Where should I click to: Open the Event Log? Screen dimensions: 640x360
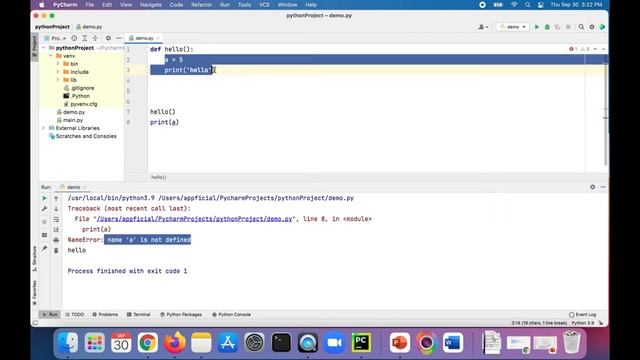click(583, 315)
